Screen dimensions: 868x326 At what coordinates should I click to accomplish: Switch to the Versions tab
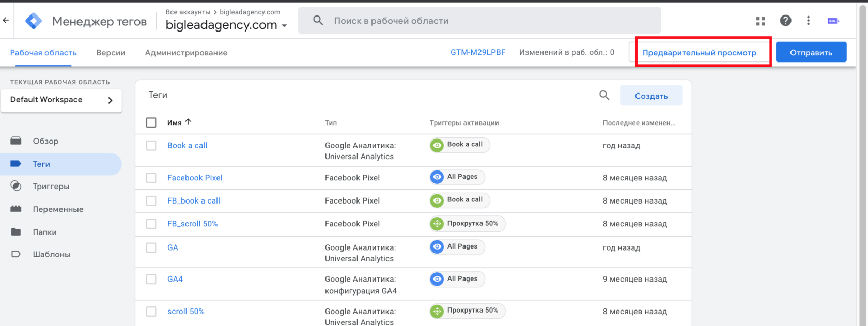coord(111,53)
